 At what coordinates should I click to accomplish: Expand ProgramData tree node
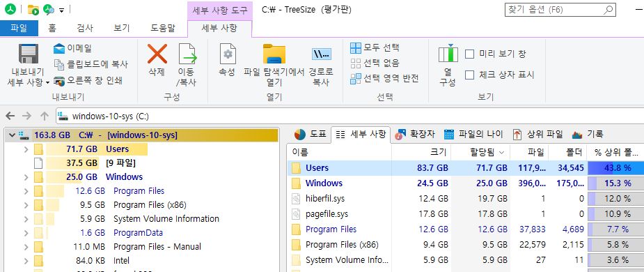pyautogui.click(x=26, y=233)
